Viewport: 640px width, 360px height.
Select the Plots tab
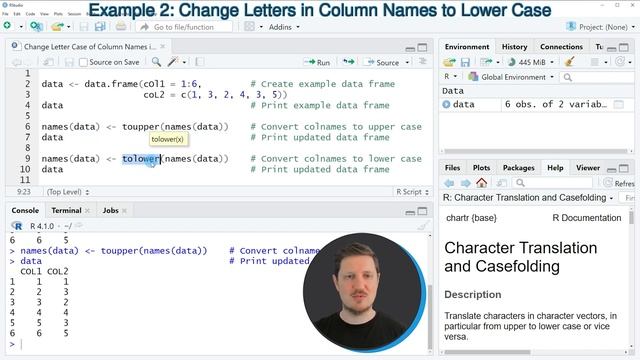tap(481, 168)
